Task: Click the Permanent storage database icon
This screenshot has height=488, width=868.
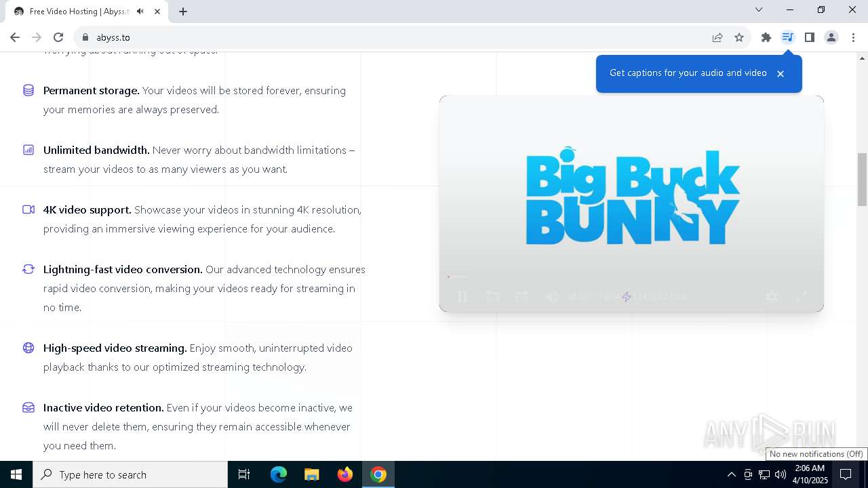Action: point(28,90)
